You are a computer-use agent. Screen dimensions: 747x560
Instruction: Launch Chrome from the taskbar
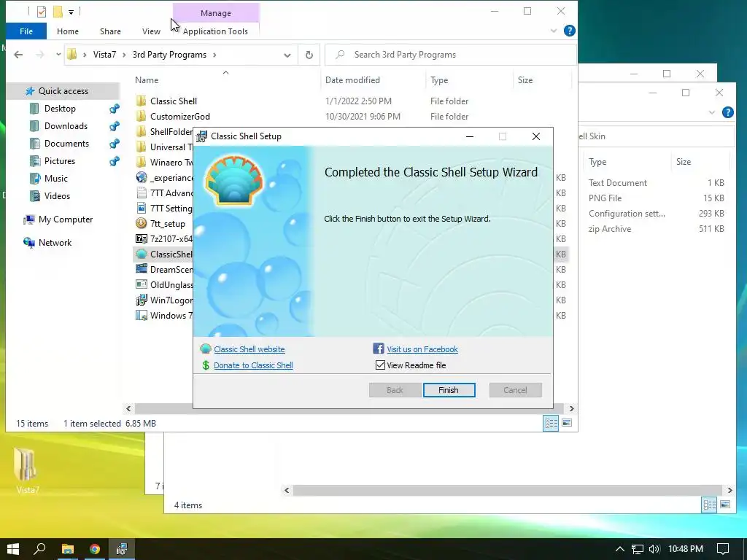coord(95,549)
